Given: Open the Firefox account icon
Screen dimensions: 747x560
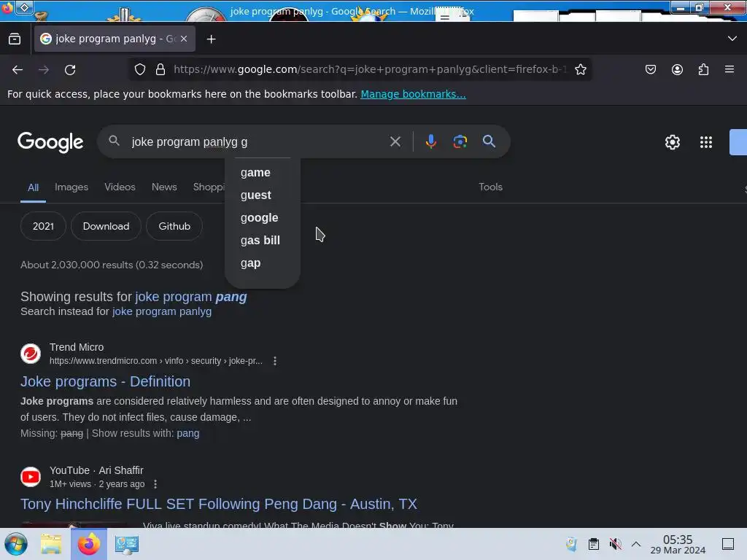Looking at the screenshot, I should 677,69.
